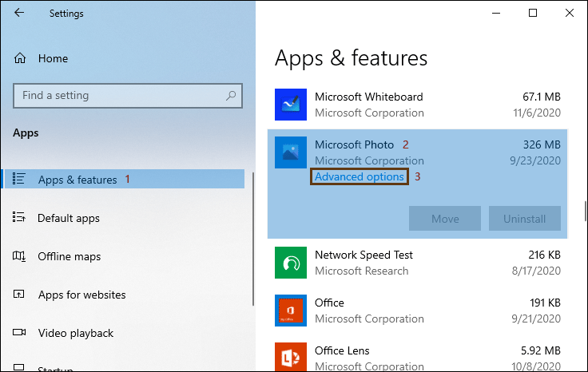Screen dimensions: 588x372
Task: Open Advanced options for Microsoft Photo
Action: tap(360, 177)
